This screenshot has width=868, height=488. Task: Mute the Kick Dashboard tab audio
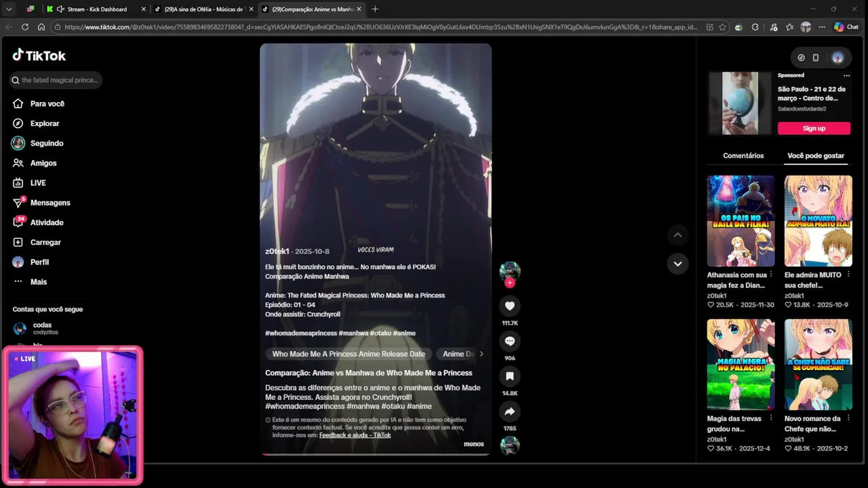tap(60, 9)
